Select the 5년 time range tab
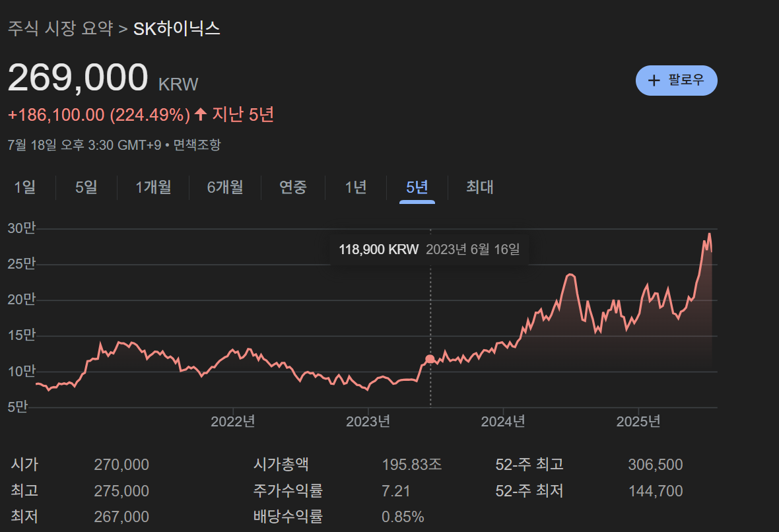 tap(417, 187)
